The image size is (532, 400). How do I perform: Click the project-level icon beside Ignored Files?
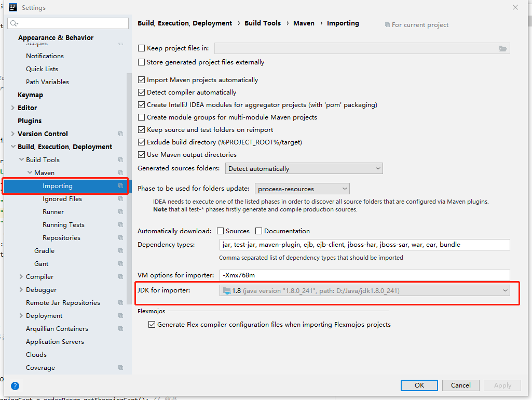tap(120, 198)
